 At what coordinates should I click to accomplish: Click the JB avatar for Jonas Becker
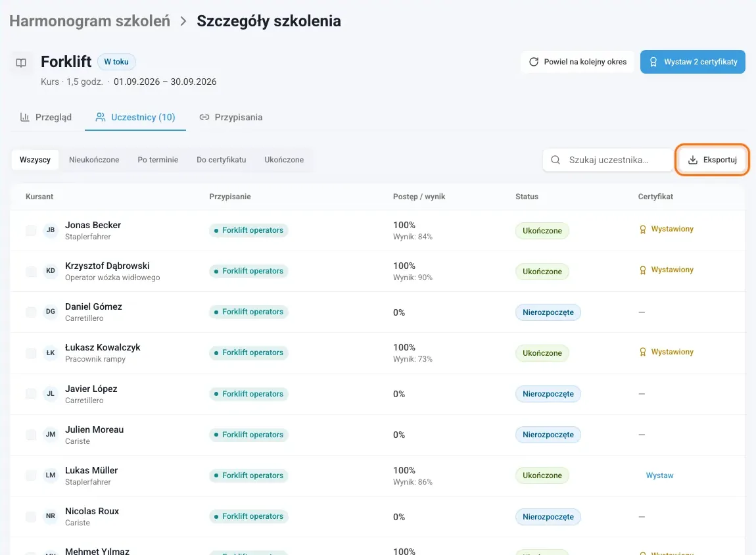(x=51, y=230)
